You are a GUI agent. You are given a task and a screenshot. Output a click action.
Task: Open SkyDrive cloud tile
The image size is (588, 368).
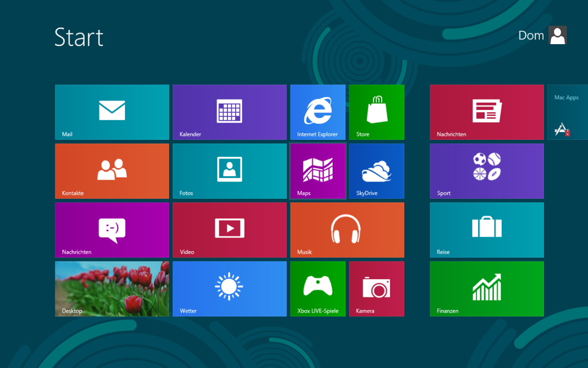(x=376, y=171)
